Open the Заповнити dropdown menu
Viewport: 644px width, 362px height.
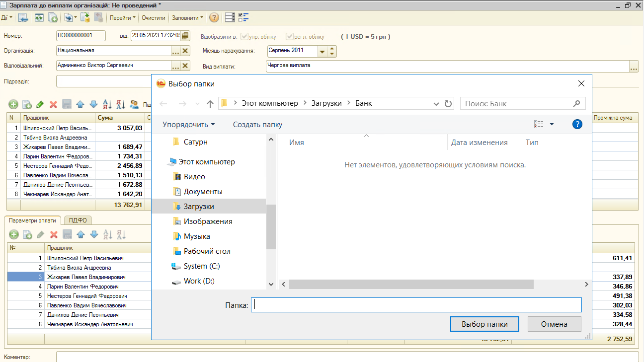pyautogui.click(x=187, y=18)
